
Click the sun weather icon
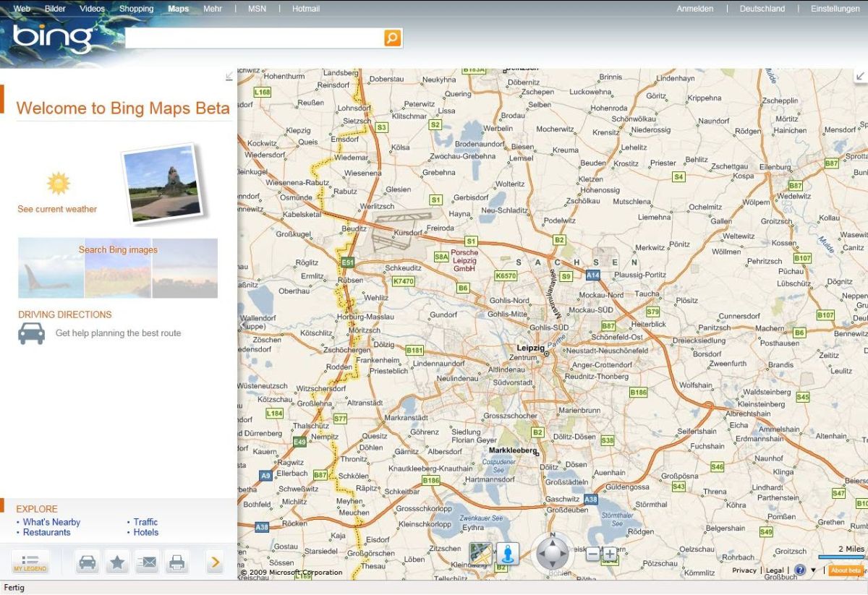(58, 184)
